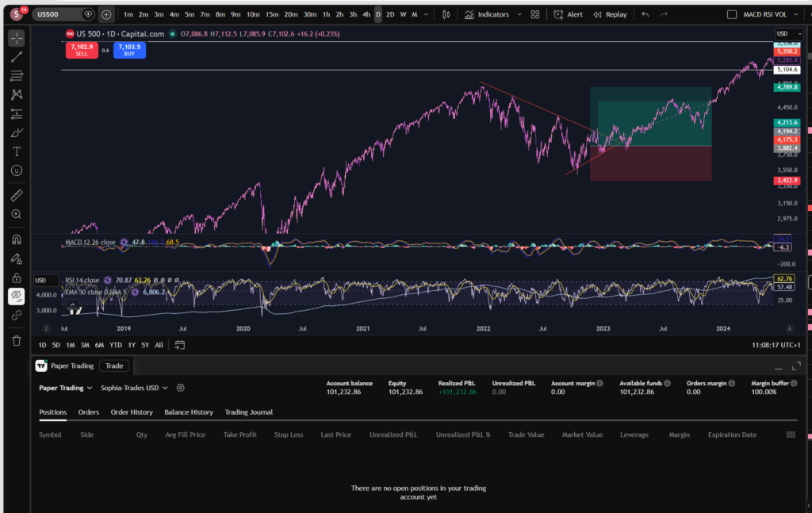Viewport: 812px width, 513px height.
Task: Select the text annotation tool
Action: pos(17,151)
